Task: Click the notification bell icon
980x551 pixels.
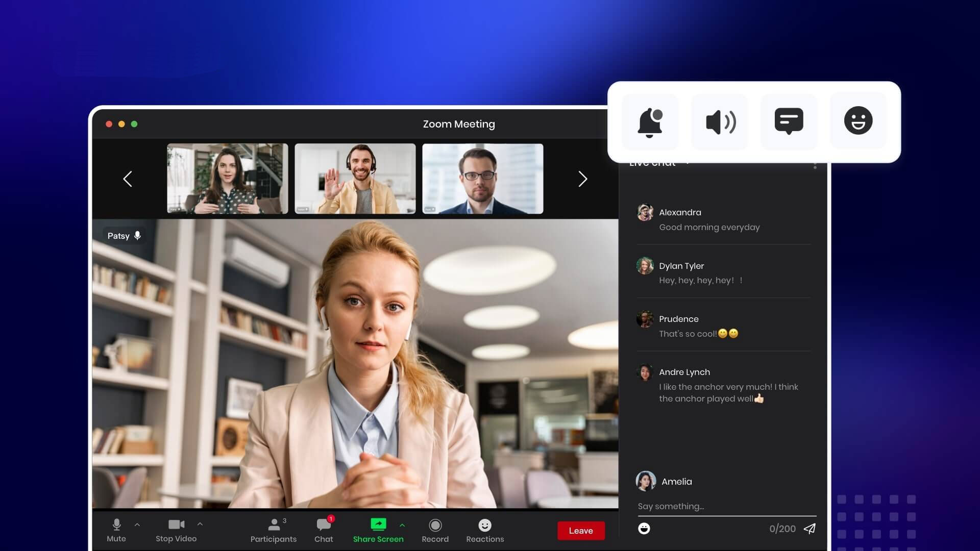Action: point(650,122)
